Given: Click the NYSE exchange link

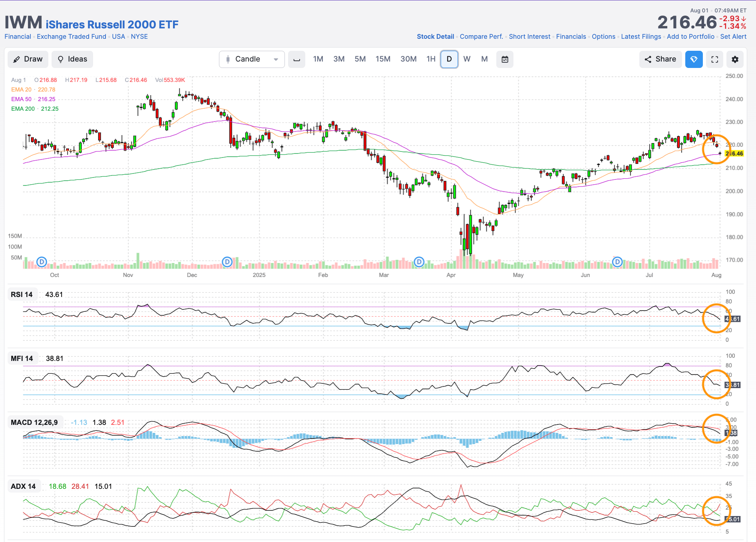Looking at the screenshot, I should [x=139, y=36].
